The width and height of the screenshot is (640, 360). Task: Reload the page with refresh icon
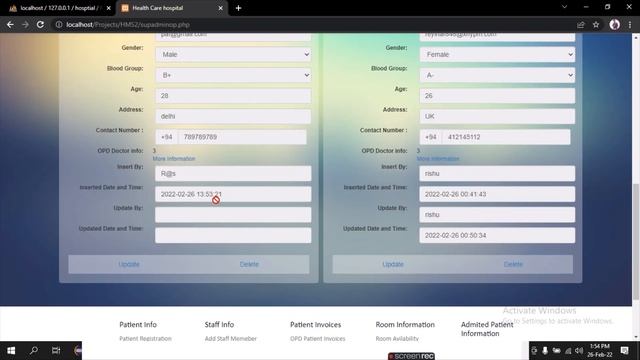40,25
